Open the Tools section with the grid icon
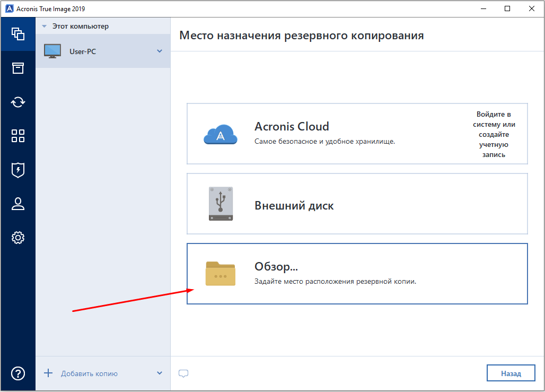Screen dimensions: 545x392 tap(17, 136)
